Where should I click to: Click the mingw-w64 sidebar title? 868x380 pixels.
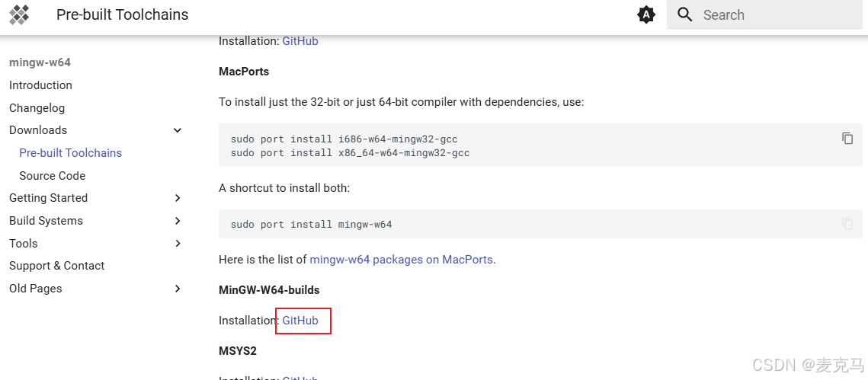tap(40, 62)
